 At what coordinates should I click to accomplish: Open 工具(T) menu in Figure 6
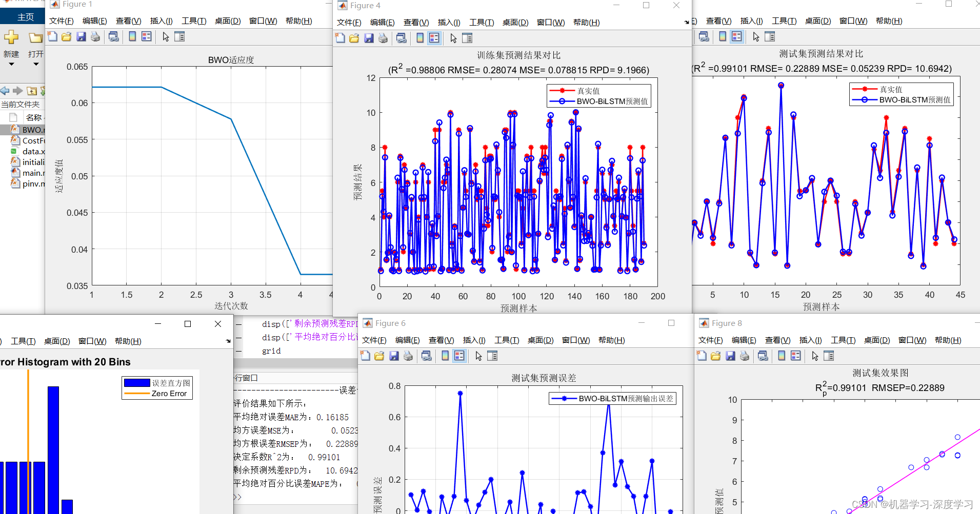point(507,340)
